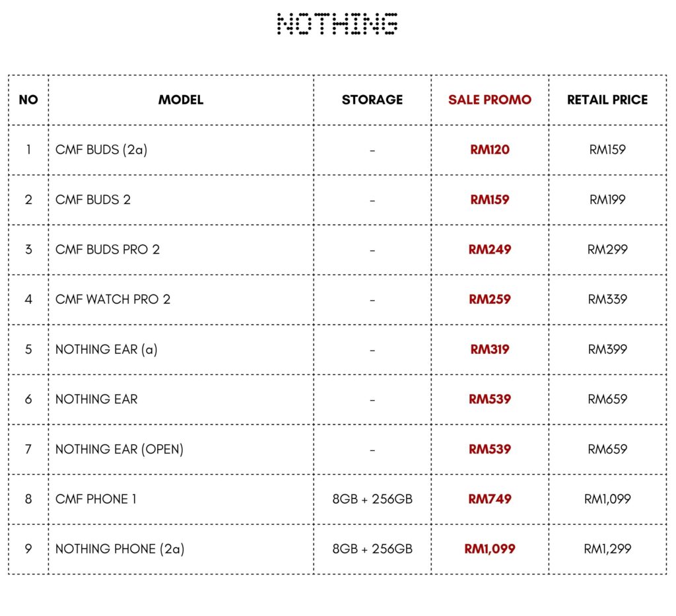
Task: Select the CMF BUDS (2a) model cell
Action: point(102,150)
